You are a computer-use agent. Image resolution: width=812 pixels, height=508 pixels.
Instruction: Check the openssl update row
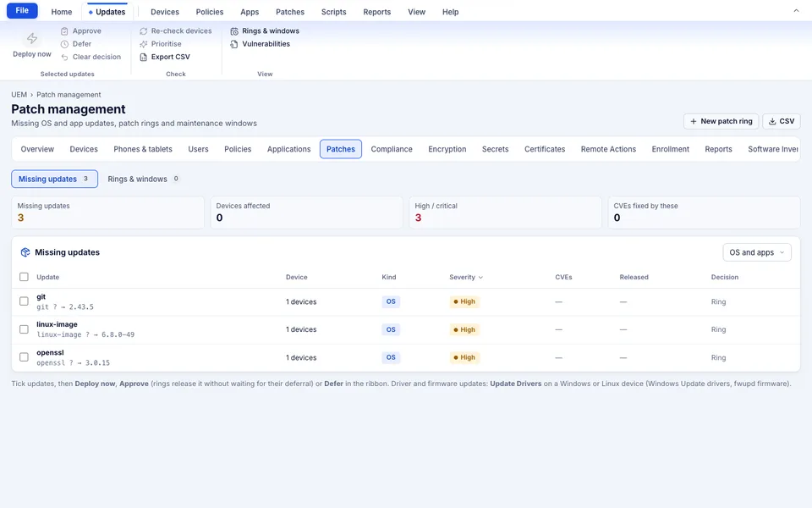pyautogui.click(x=24, y=357)
